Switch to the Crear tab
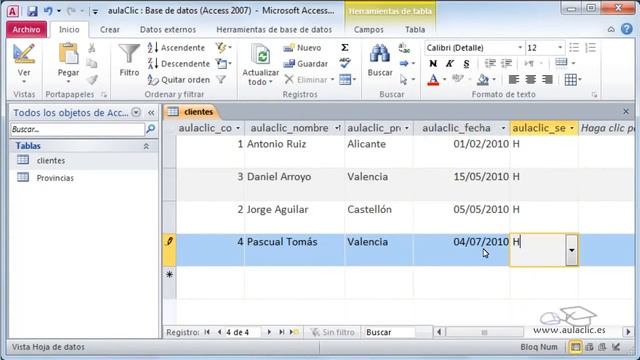This screenshot has height=360, width=640. [x=110, y=29]
